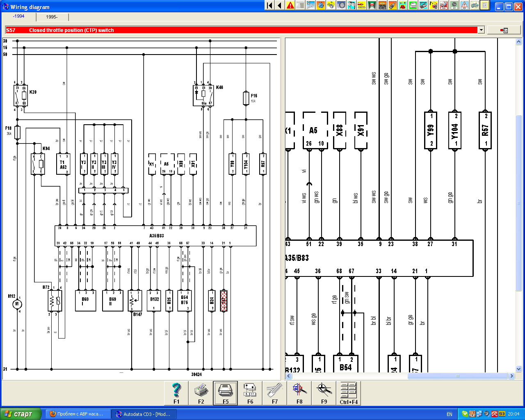Screen dimensions: 525x420
Task: Click the red arrow icon beside component dropdown
Action: [504, 30]
